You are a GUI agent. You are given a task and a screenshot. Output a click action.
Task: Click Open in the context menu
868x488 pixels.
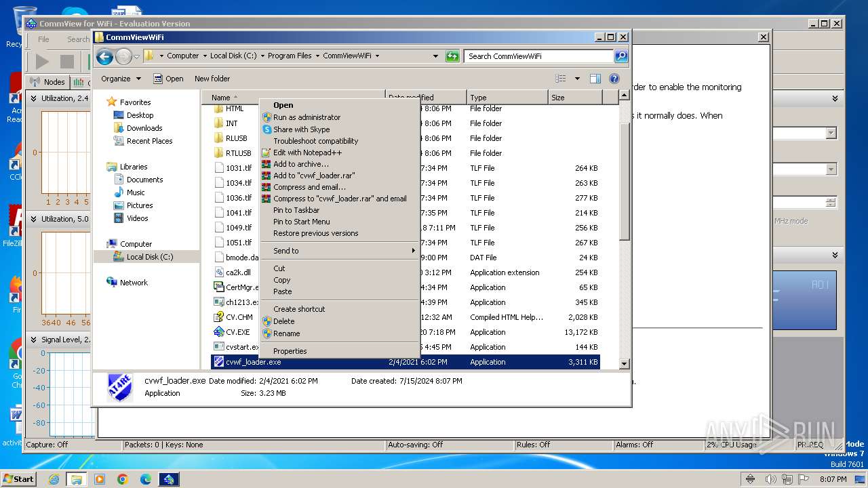click(x=283, y=105)
